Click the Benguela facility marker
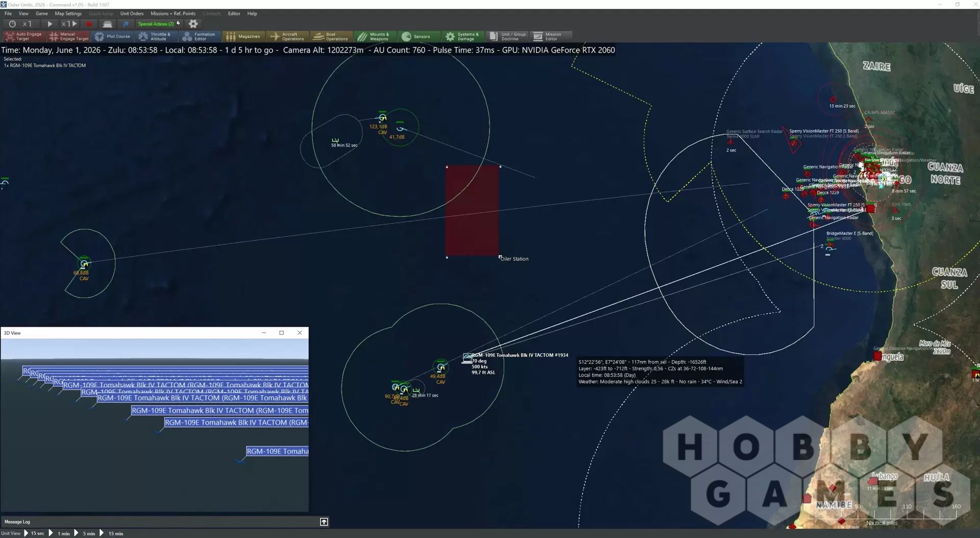 pos(878,356)
